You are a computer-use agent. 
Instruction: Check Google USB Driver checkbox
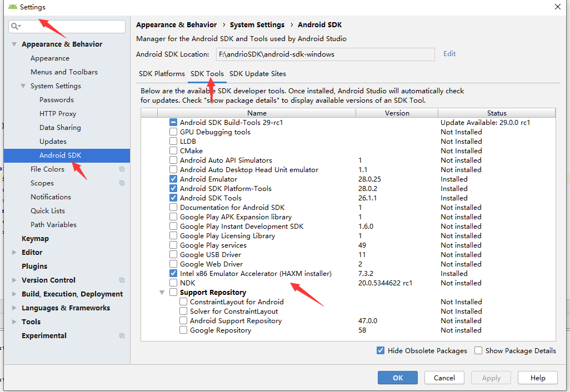pyautogui.click(x=173, y=255)
